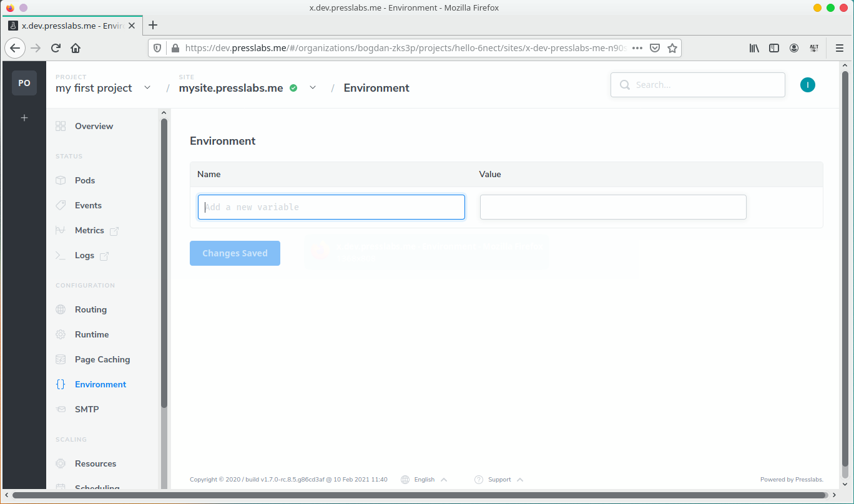Expand the project selector dropdown
Screen dimensions: 854x504
click(x=147, y=88)
